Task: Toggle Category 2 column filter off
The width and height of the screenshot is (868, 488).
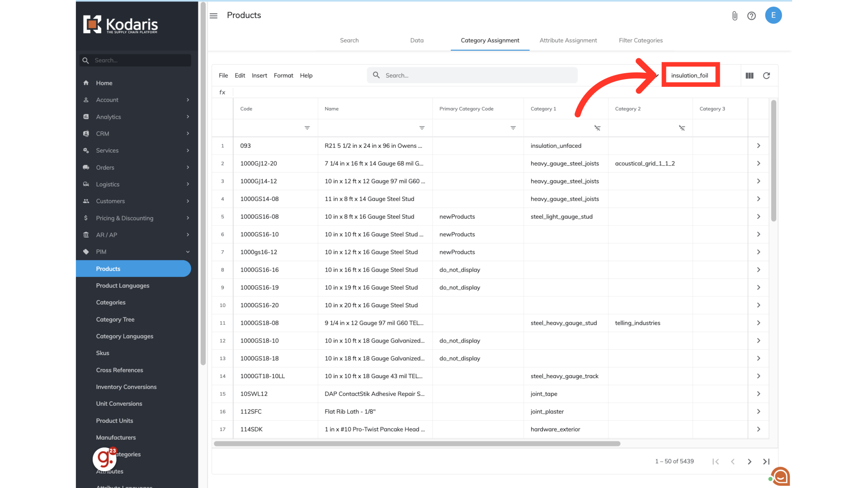Action: click(682, 128)
